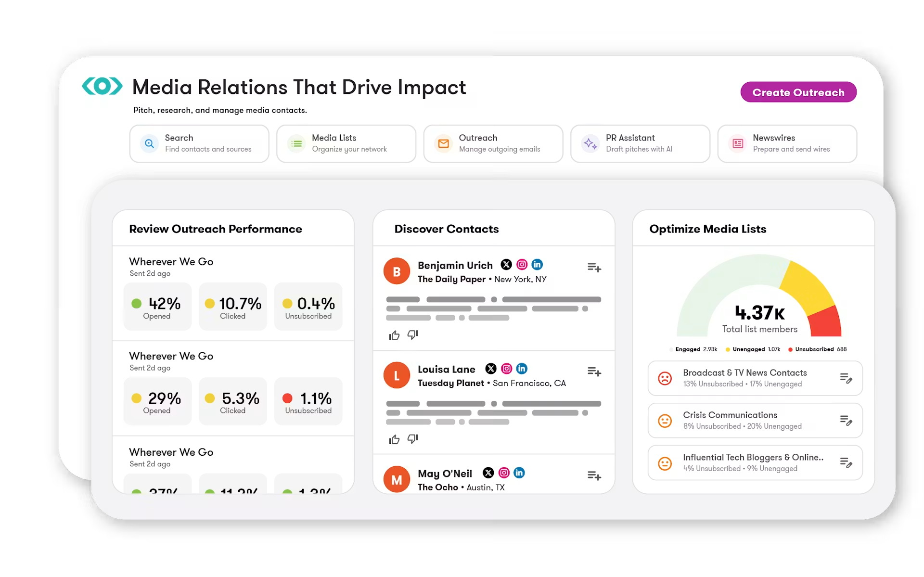Open May O'Neil's contact name
The height and width of the screenshot is (577, 924).
pyautogui.click(x=445, y=474)
